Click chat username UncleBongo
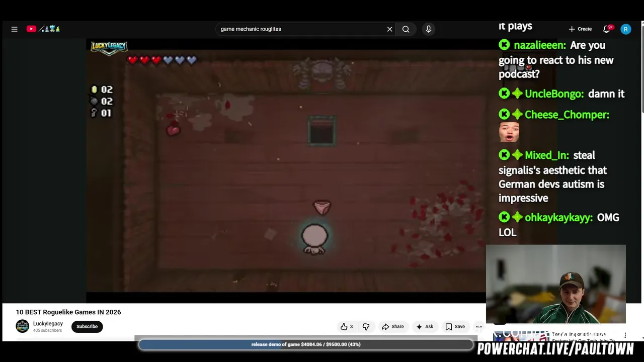 (554, 94)
